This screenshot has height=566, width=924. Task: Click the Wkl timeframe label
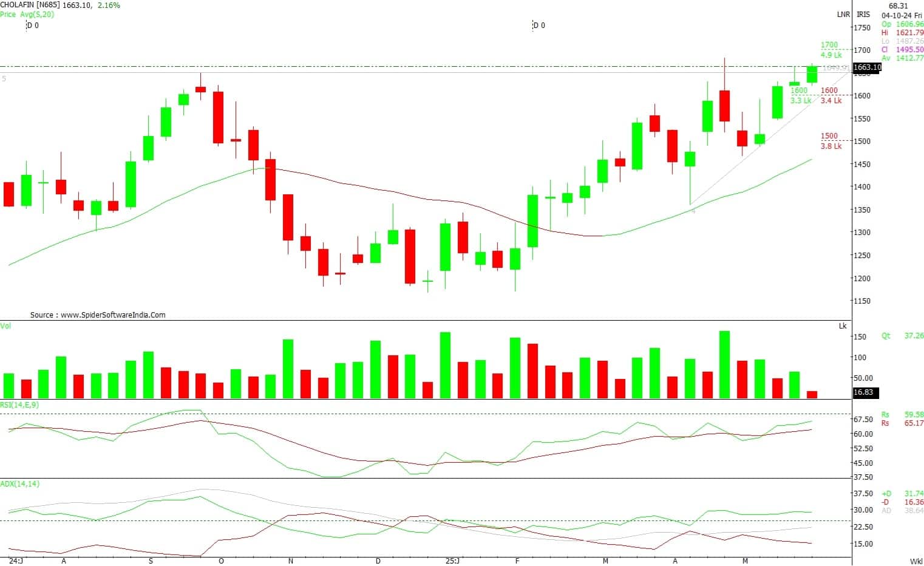[x=916, y=561]
